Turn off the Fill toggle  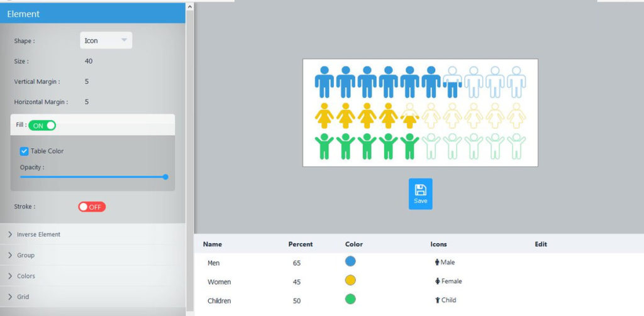42,126
